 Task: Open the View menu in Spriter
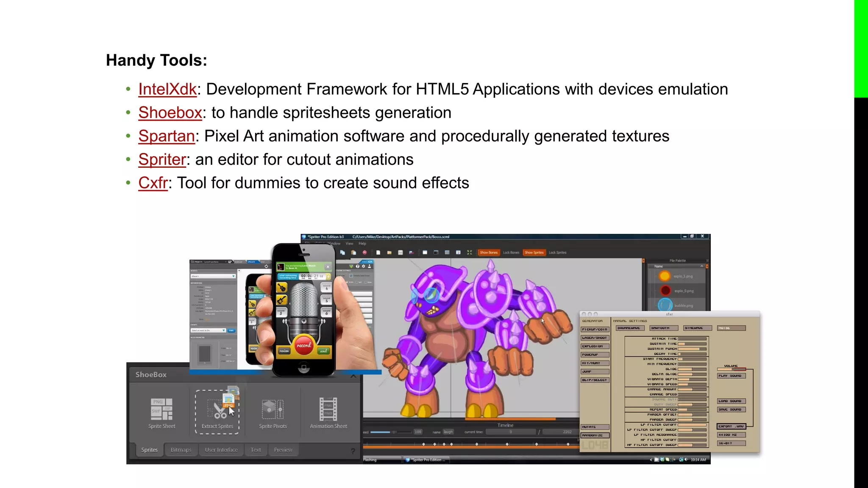(x=349, y=244)
